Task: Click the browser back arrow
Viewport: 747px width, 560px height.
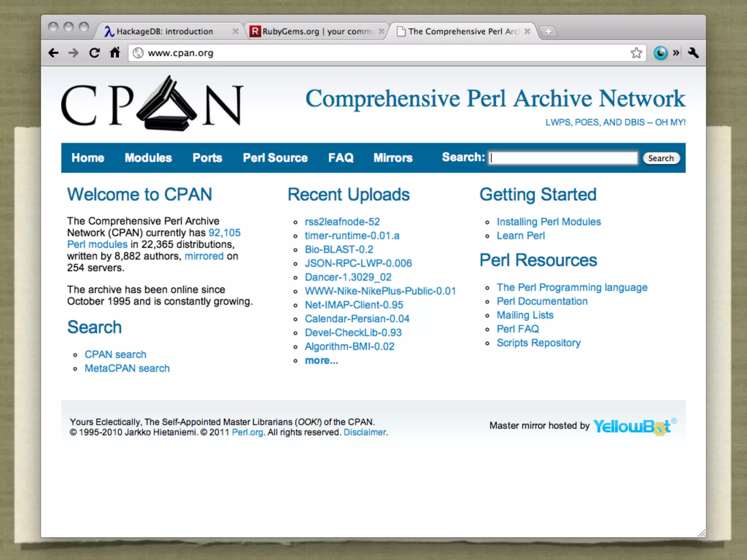Action: pyautogui.click(x=53, y=53)
